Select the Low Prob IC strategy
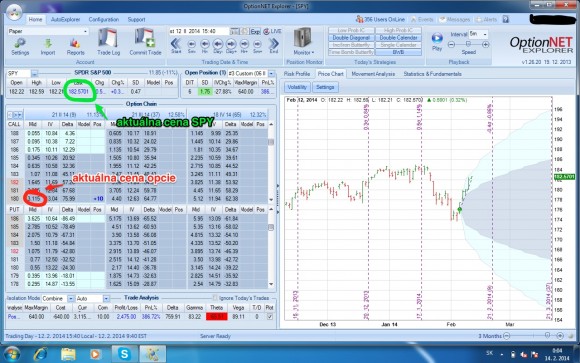 click(x=351, y=30)
